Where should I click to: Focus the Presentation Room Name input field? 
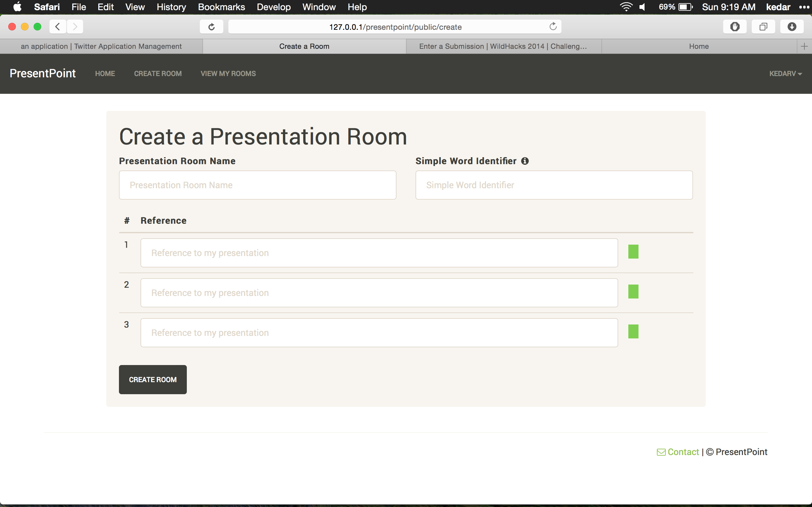pos(257,185)
